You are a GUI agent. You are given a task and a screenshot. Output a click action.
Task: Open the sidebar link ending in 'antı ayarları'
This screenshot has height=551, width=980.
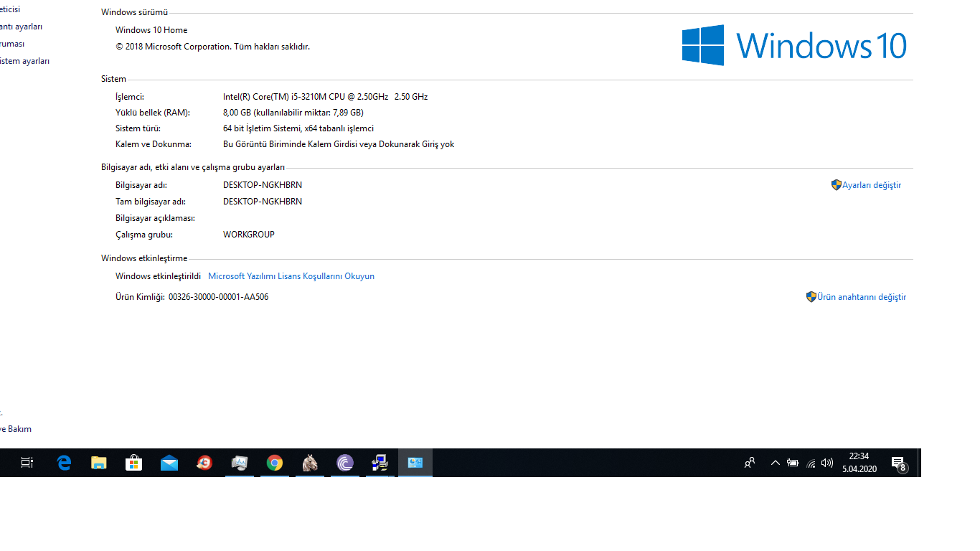coord(22,27)
